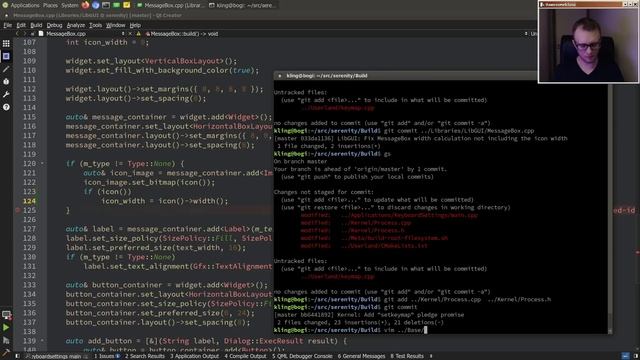Screen dimensions: 640x360
Task: Launch Firefox from top panel
Action: pyautogui.click(x=85, y=5)
